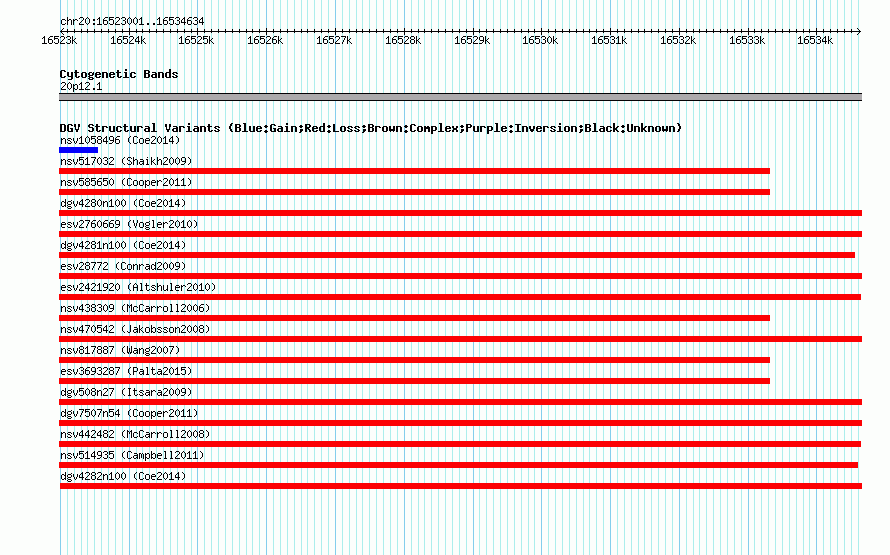Click the 16530k ruler tick label

coord(540,41)
